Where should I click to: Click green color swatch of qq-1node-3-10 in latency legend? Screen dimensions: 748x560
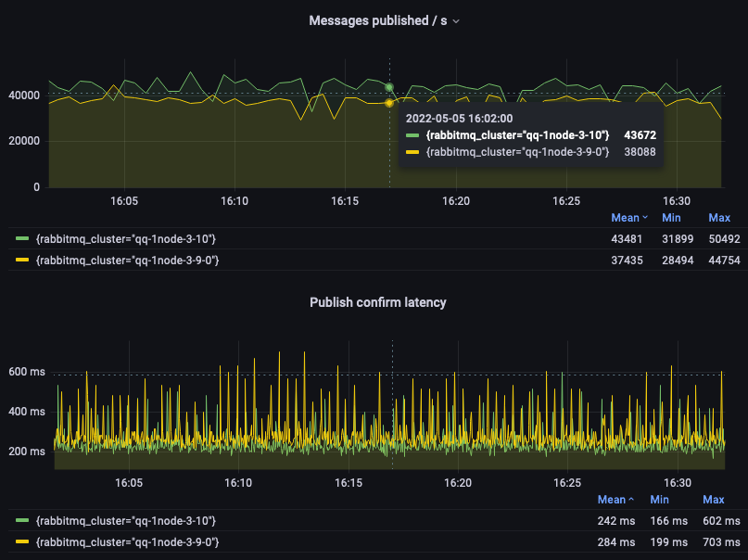22,520
